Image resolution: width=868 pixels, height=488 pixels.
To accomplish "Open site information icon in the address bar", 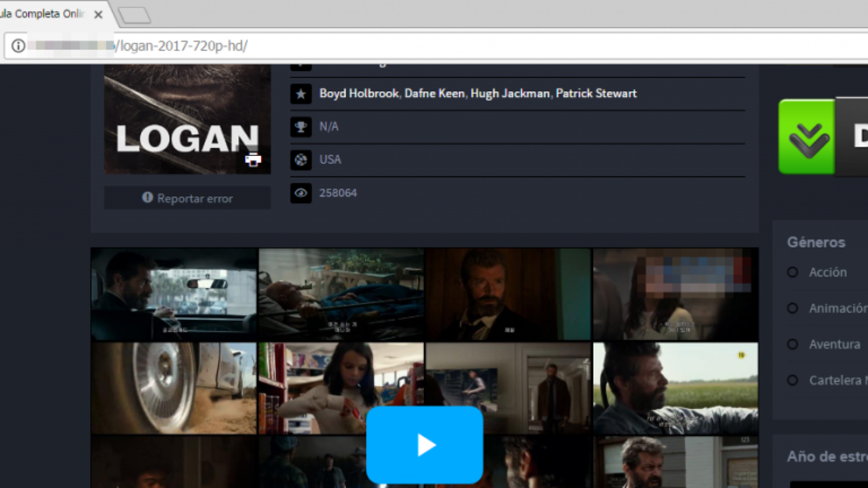I will [x=18, y=46].
